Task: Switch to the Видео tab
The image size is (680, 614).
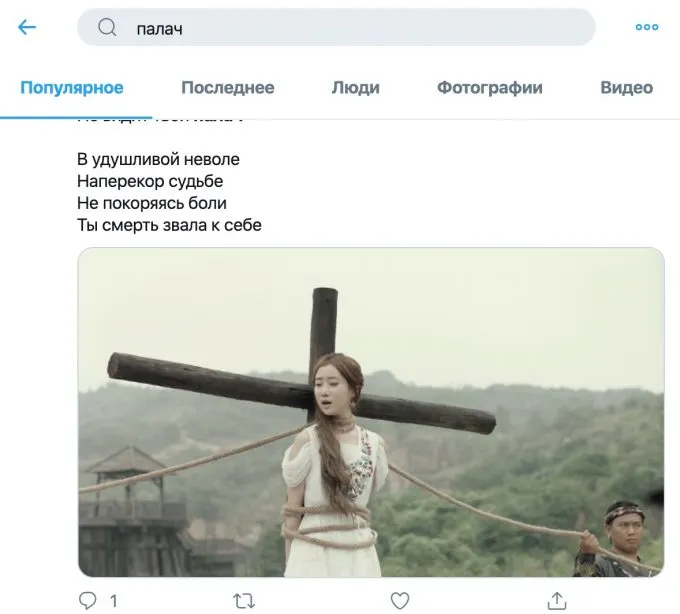Action: [x=626, y=88]
